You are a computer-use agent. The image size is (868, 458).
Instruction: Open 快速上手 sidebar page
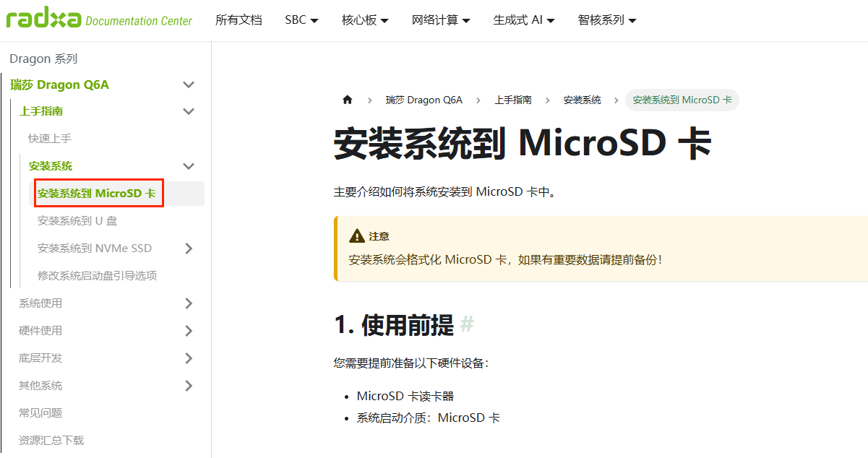click(x=50, y=139)
